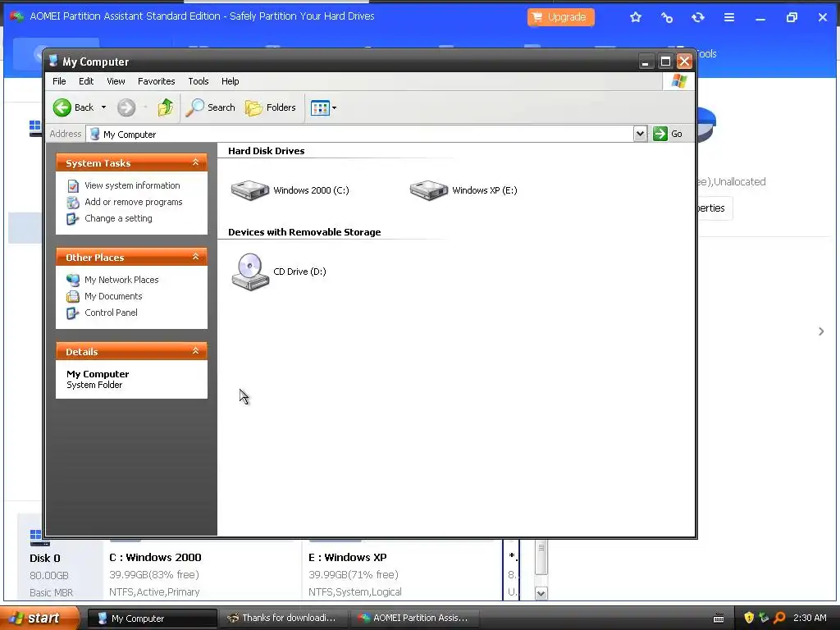Open Control Panel link

(111, 313)
